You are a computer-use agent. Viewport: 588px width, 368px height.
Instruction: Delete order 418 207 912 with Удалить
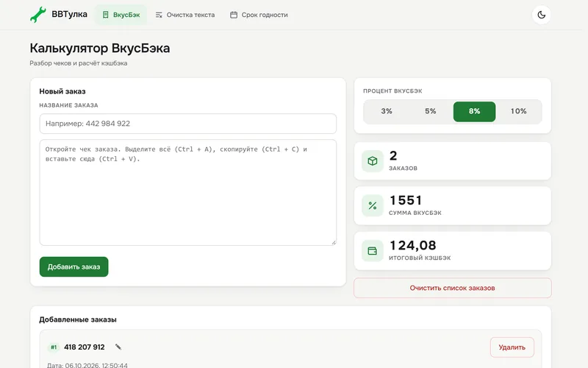click(512, 347)
